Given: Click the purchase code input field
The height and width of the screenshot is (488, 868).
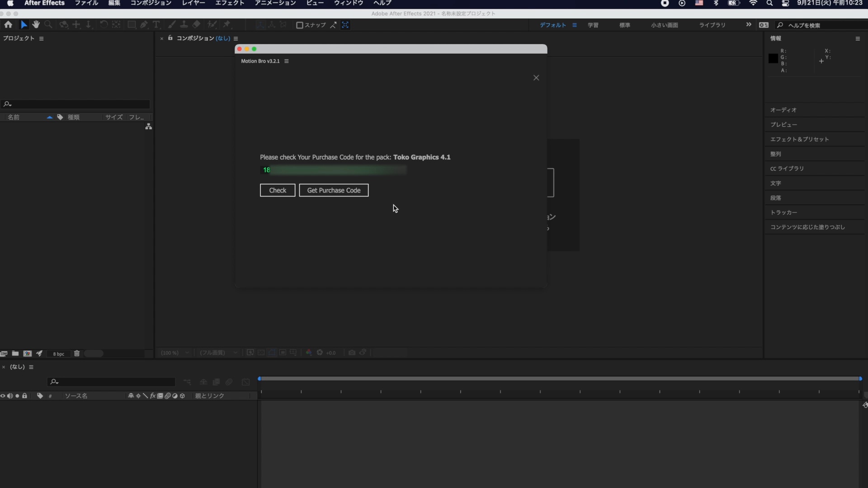Looking at the screenshot, I should [333, 170].
